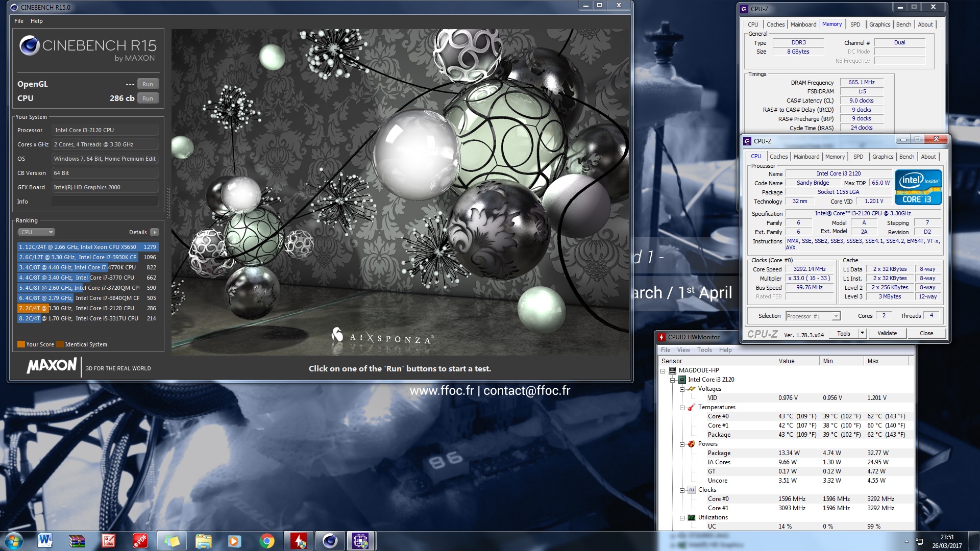Click the Powers flame icon in HWMonitor

(x=692, y=444)
